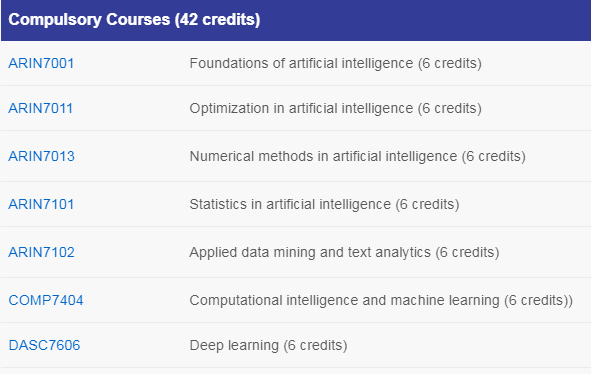Viewport: 591px width, 374px height.
Task: Select the ARIN7101 course link
Action: pos(41,204)
